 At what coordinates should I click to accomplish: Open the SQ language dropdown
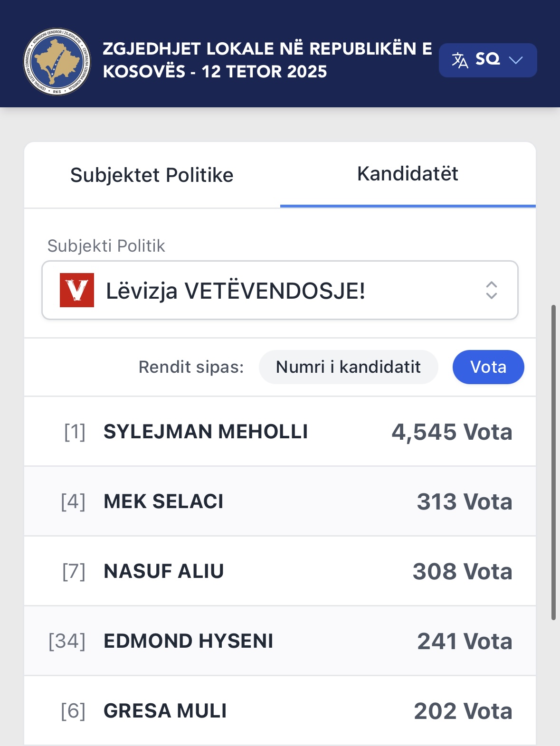[x=487, y=60]
